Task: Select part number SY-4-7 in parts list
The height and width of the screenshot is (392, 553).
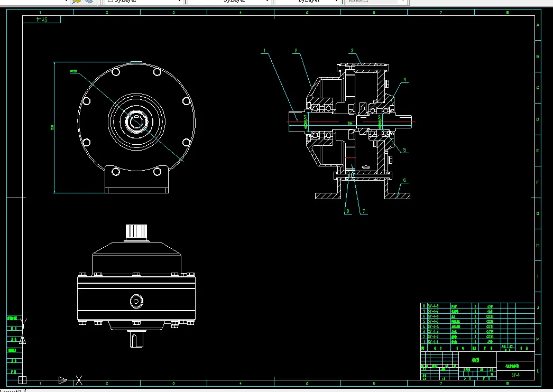Action: tap(433, 312)
